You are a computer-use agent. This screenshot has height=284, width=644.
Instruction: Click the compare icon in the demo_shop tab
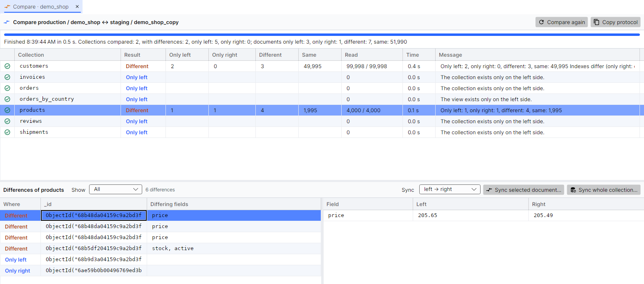tap(7, 7)
